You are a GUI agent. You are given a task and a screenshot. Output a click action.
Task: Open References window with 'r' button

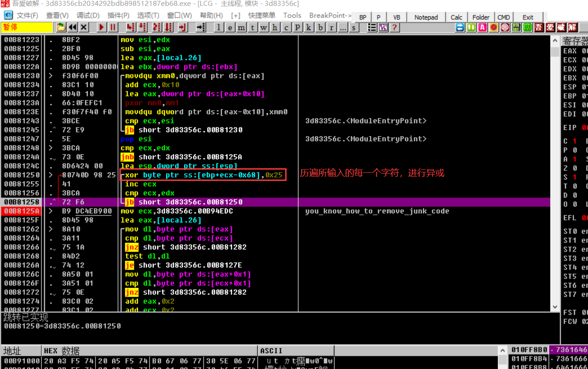point(332,28)
